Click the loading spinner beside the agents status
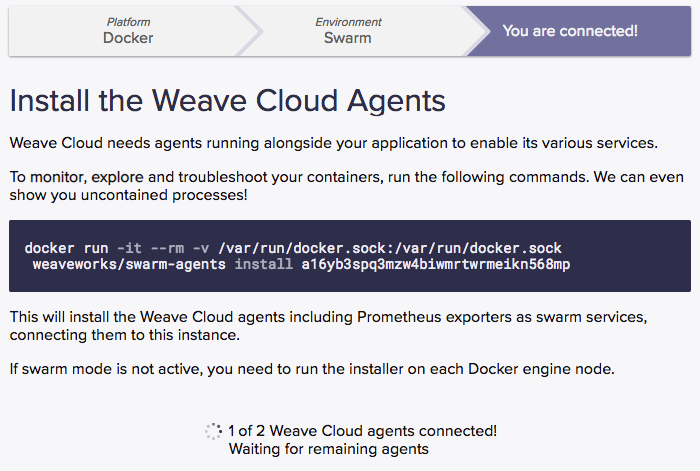Image resolution: width=700 pixels, height=471 pixels. 213,431
